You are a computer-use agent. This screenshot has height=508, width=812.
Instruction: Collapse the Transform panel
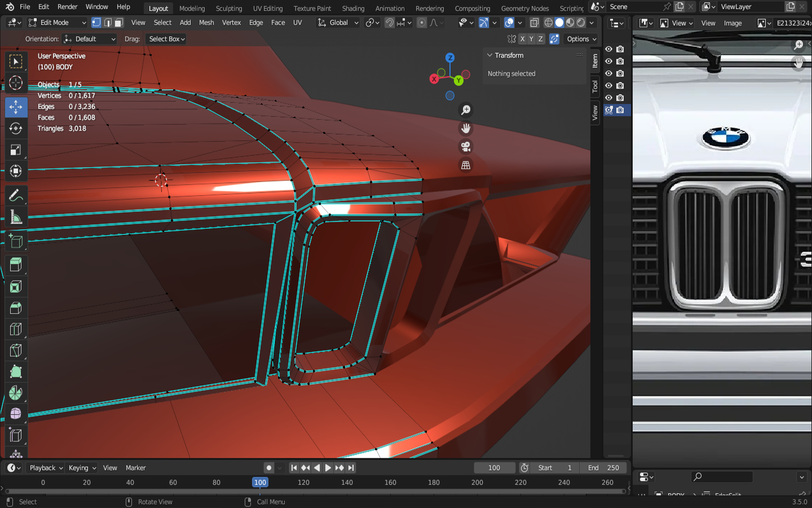489,55
